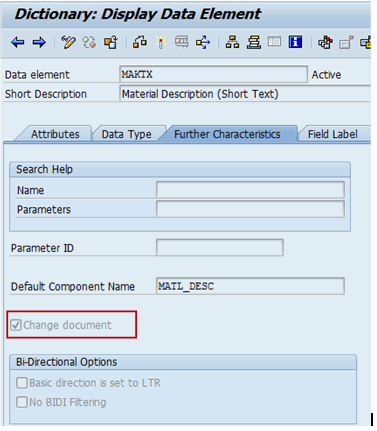The width and height of the screenshot is (377, 431).
Task: Click the Data element field MAKTX
Action: (213, 74)
